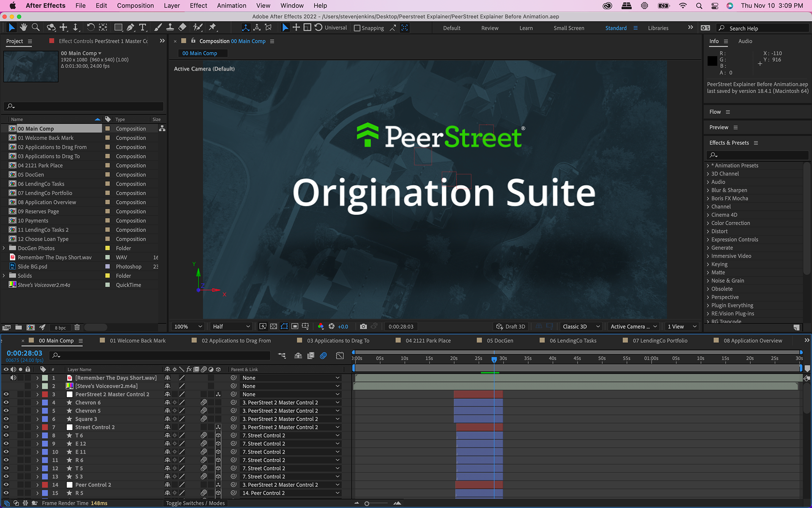Click the 8 bpc color depth button
The height and width of the screenshot is (508, 812).
click(x=60, y=328)
